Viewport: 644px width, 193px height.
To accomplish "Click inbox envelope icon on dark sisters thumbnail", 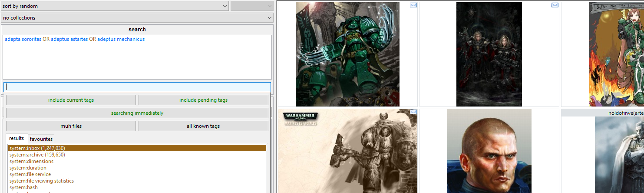I will coord(555,5).
